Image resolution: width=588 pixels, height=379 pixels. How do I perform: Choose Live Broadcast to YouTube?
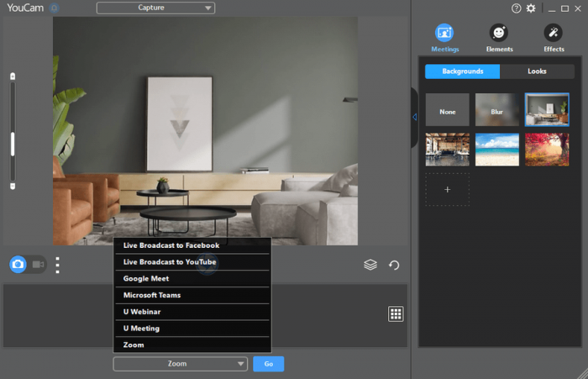(192, 262)
